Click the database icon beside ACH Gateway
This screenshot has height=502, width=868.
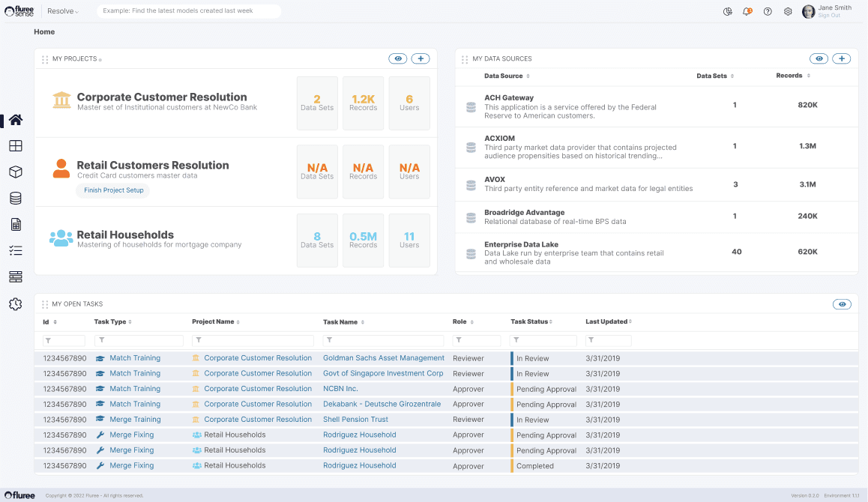pyautogui.click(x=471, y=107)
